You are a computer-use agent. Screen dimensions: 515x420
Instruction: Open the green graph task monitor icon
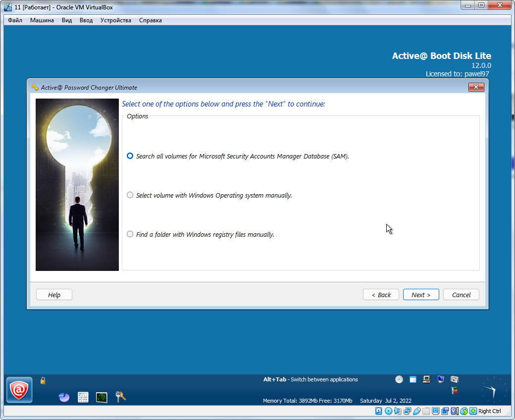[102, 397]
